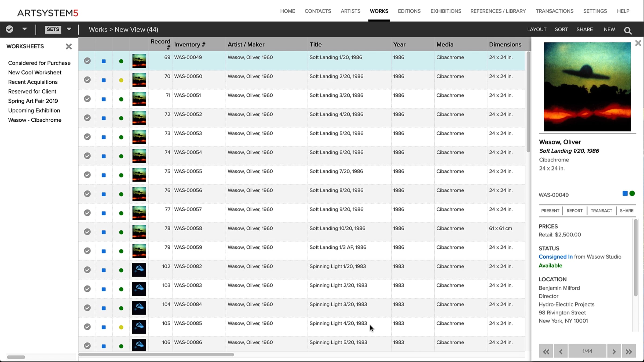The image size is (644, 362).
Task: Close the Worksheets sidebar panel
Action: 69,46
